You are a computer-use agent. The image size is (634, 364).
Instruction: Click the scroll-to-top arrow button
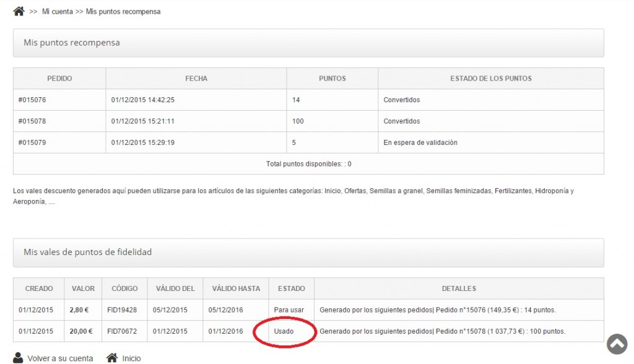click(x=617, y=344)
